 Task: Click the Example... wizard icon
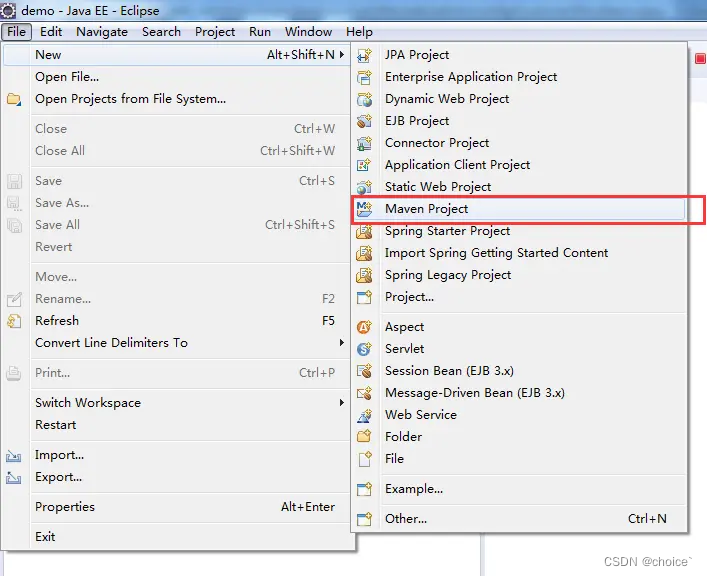[x=364, y=489]
